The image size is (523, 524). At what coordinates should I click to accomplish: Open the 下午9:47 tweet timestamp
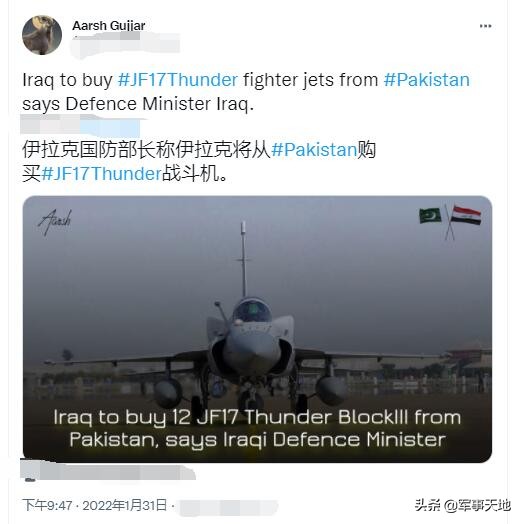point(47,505)
